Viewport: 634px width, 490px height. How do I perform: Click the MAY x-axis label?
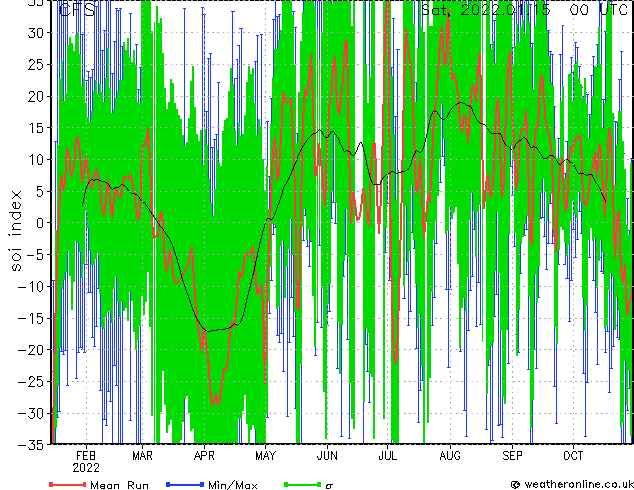(x=266, y=456)
